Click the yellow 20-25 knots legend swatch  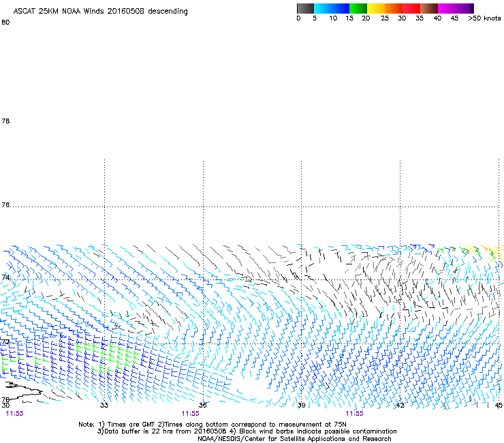(376, 8)
